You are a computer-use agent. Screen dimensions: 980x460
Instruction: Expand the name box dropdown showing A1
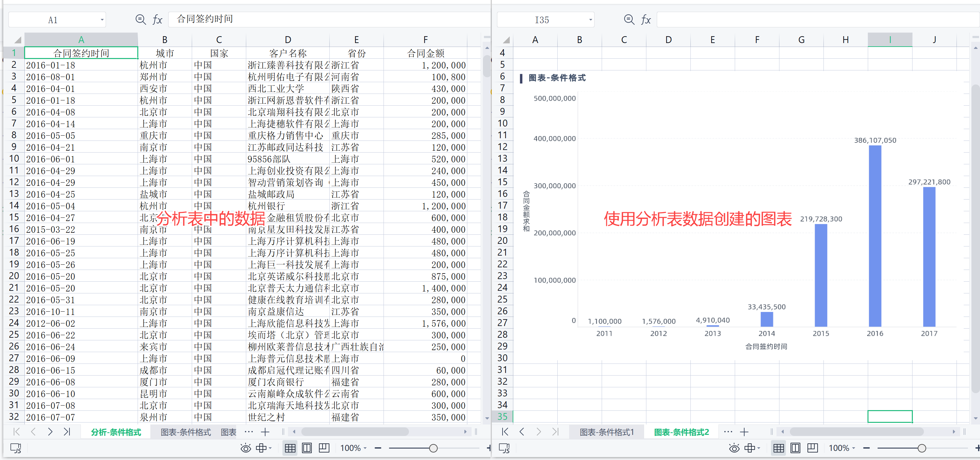102,20
